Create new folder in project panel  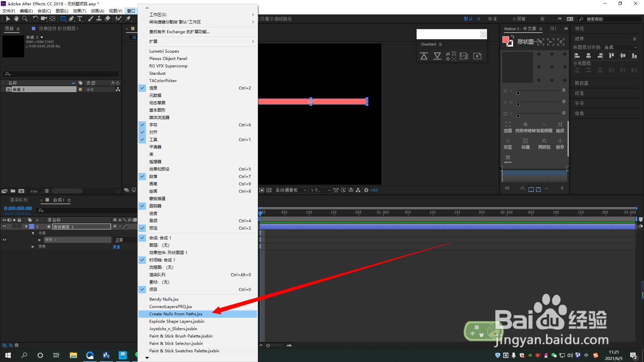(13, 191)
